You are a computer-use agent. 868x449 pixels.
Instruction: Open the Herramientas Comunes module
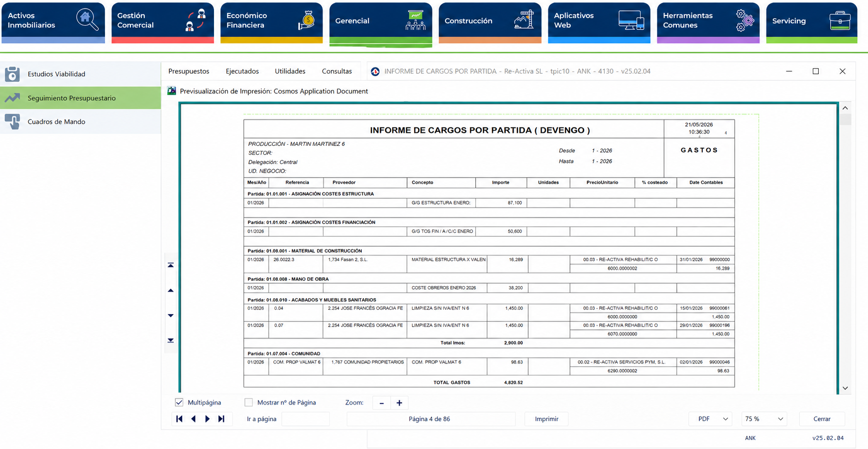coord(708,22)
